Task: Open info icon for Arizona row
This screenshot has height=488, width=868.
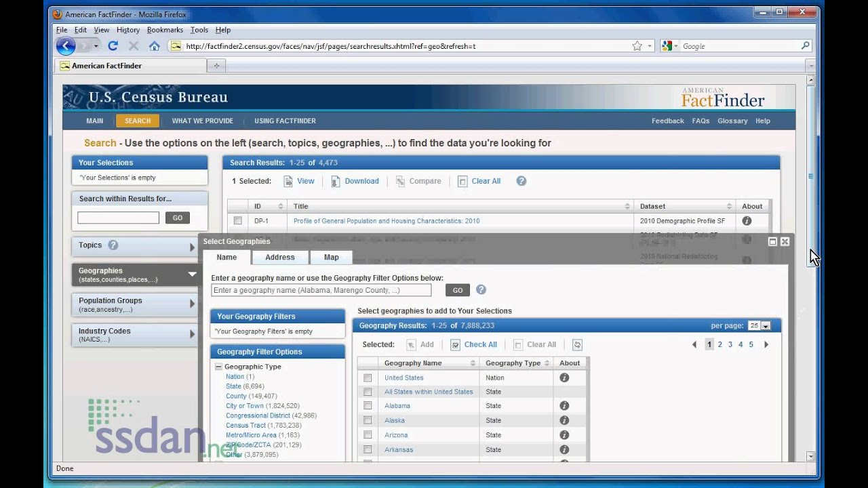Action: [x=564, y=435]
